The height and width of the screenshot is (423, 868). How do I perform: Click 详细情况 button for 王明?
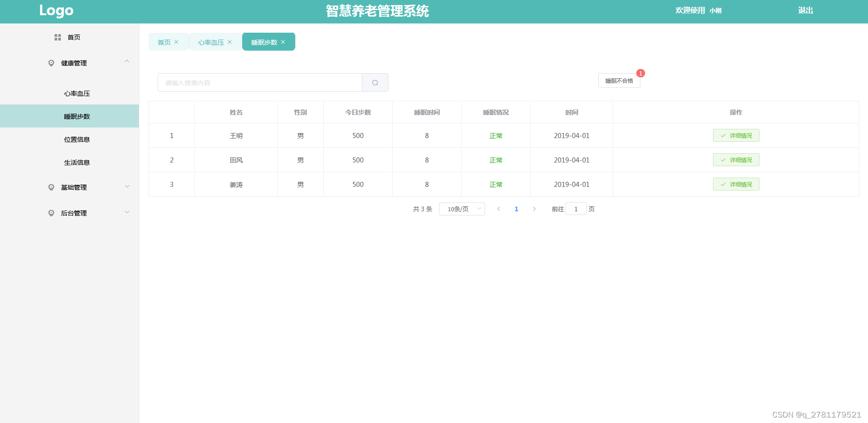(736, 135)
